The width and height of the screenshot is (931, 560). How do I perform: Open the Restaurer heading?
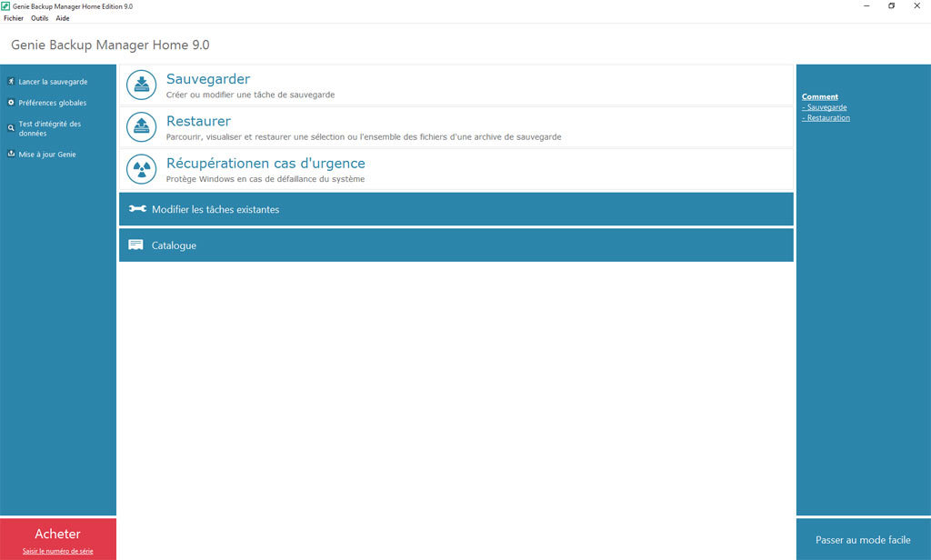[x=198, y=121]
